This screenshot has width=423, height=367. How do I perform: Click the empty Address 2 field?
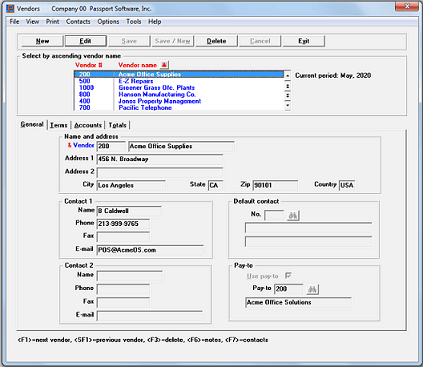(x=160, y=173)
